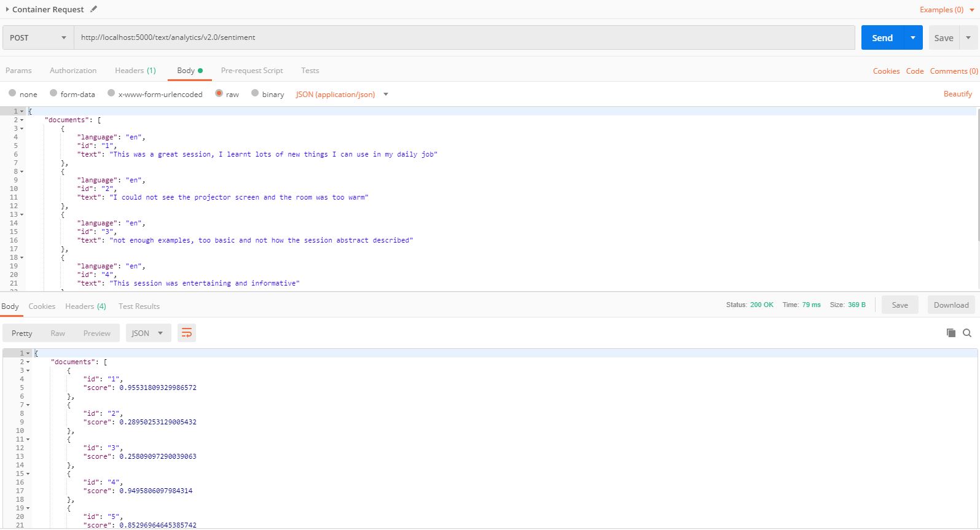Image resolution: width=980 pixels, height=530 pixels.
Task: Click the "This session was entertaining and informative" text
Action: pos(205,284)
